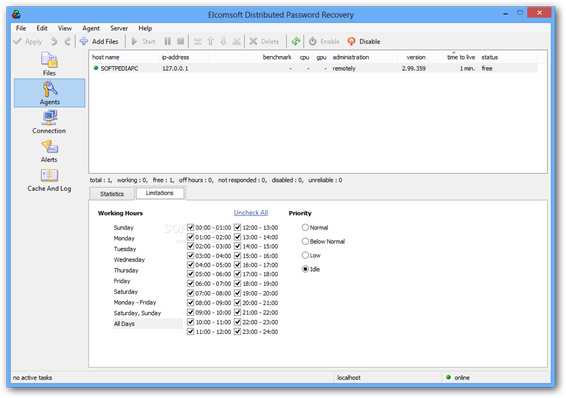Start the task with play icon

point(134,41)
